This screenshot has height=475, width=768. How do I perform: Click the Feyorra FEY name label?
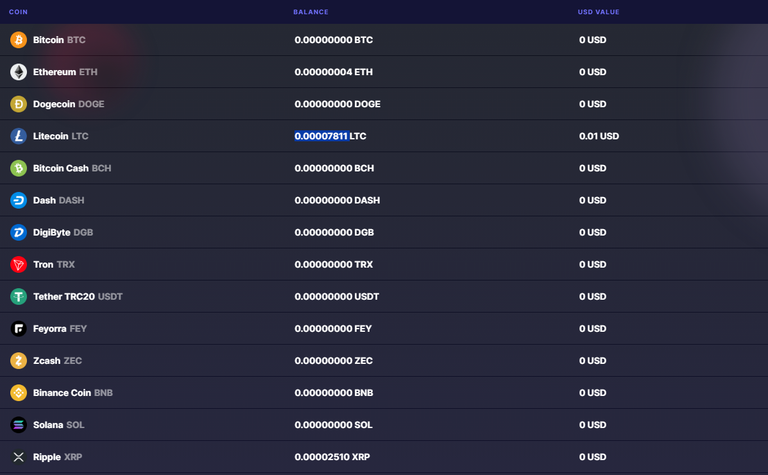coord(60,329)
